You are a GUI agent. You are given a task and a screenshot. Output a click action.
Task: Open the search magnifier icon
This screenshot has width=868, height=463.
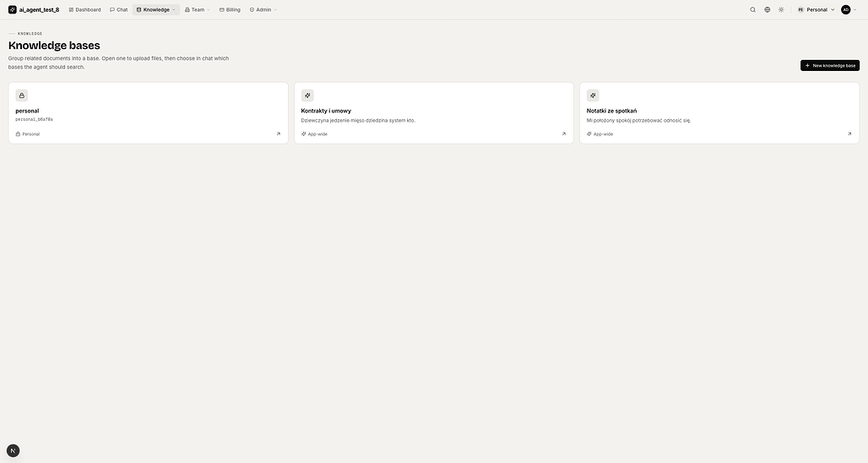753,9
